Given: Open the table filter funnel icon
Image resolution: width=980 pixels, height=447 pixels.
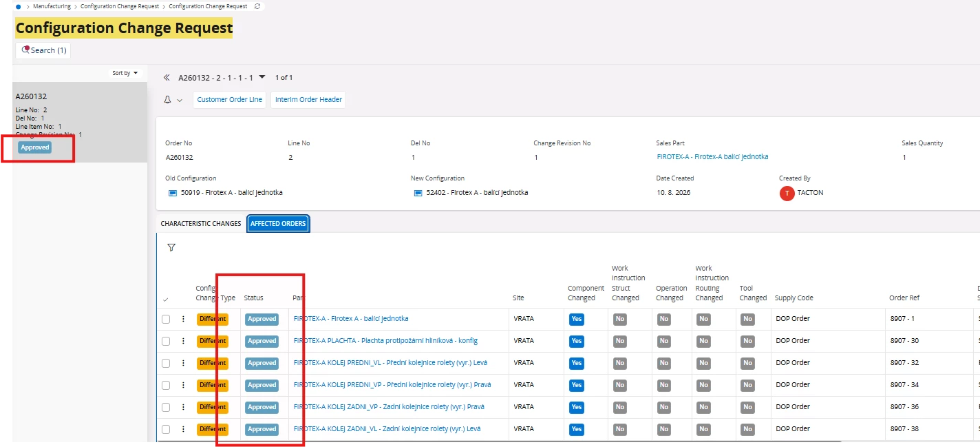Looking at the screenshot, I should 171,247.
